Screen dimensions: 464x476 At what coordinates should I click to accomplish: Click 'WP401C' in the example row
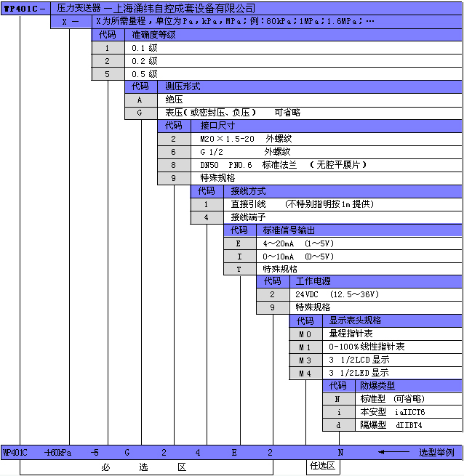[x=15, y=453]
